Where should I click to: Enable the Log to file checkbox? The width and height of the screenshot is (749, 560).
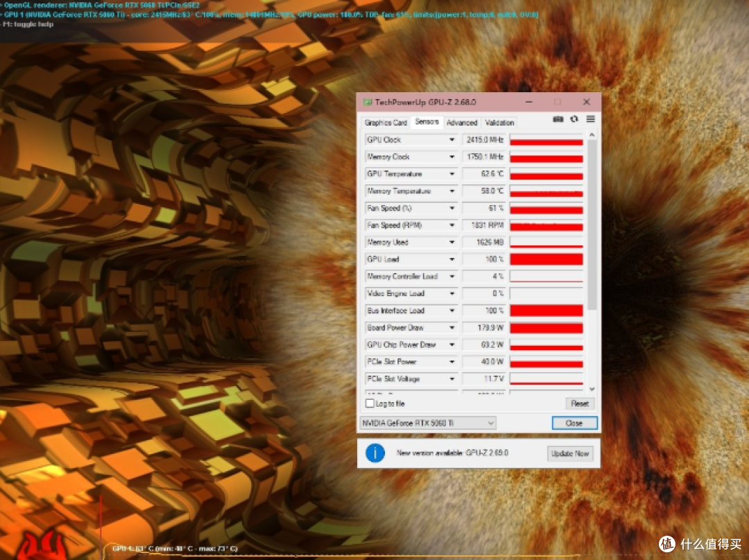pyautogui.click(x=370, y=403)
